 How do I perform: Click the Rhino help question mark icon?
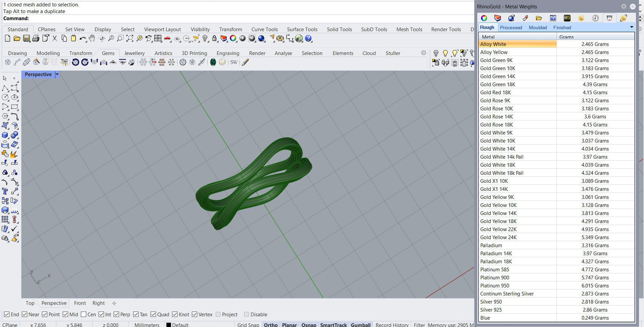pyautogui.click(x=308, y=39)
